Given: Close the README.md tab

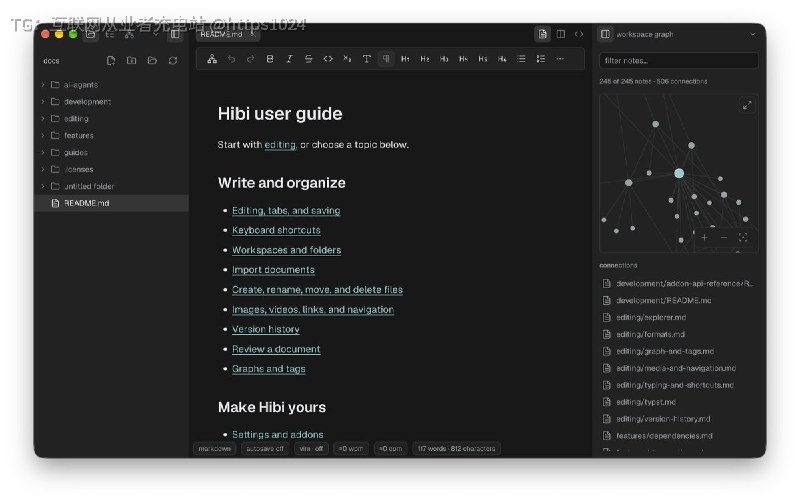Looking at the screenshot, I should pyautogui.click(x=253, y=34).
